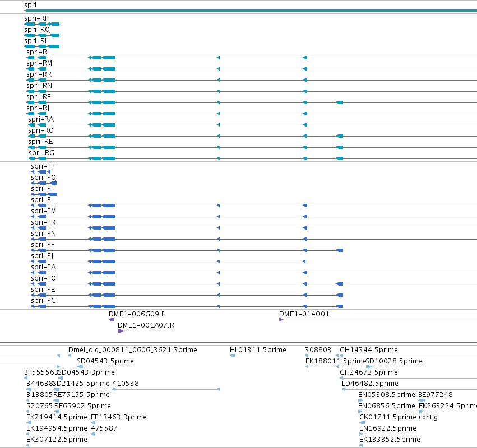Click the EK194954.5prime EST label
This screenshot has height=448, width=477.
click(57, 429)
